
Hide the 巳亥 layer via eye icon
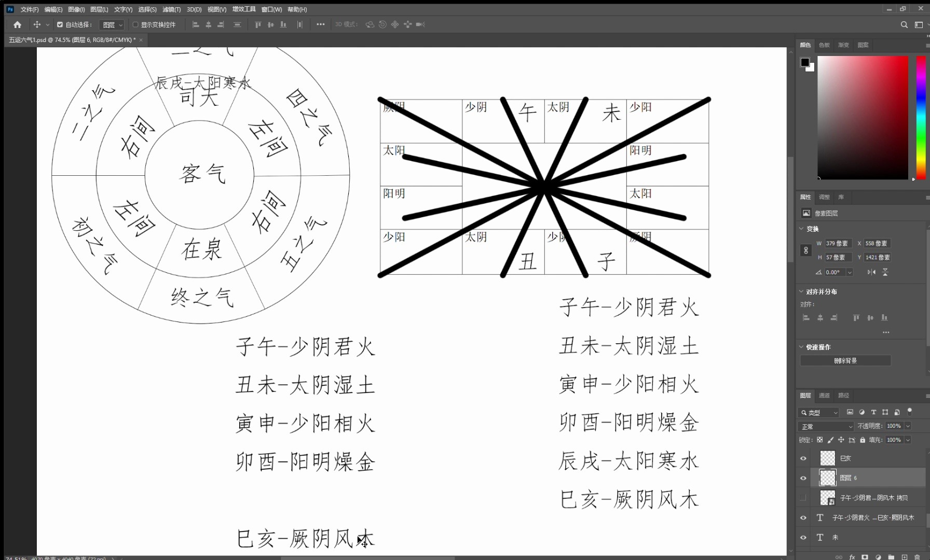[803, 458]
